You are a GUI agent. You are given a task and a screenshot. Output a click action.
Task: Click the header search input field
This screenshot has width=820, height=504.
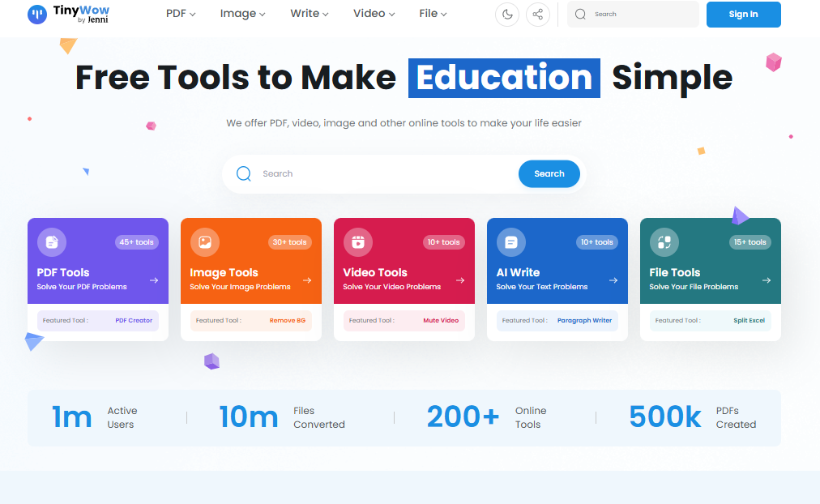click(640, 14)
